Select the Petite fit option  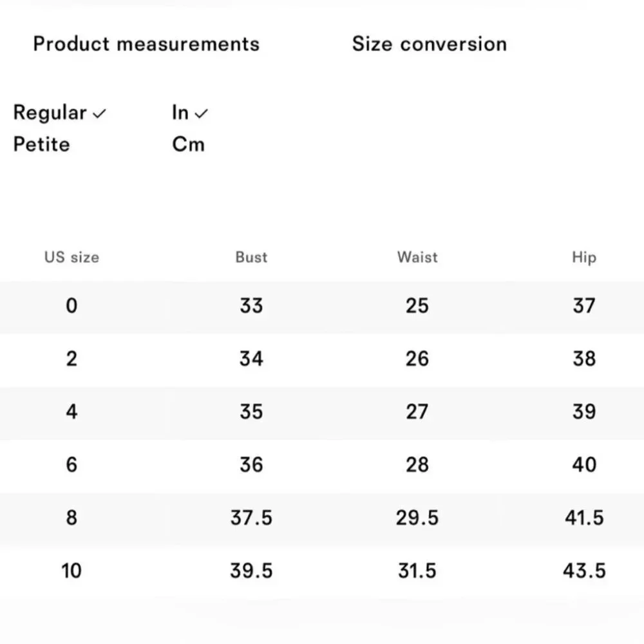tap(41, 144)
